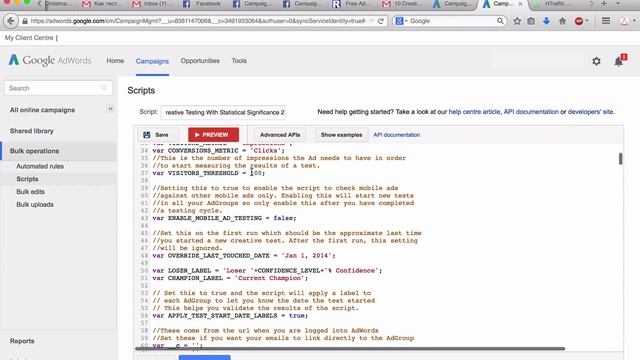Collapse the All online campaigns sidebar
Screen dimensions: 640x360
coord(110,109)
